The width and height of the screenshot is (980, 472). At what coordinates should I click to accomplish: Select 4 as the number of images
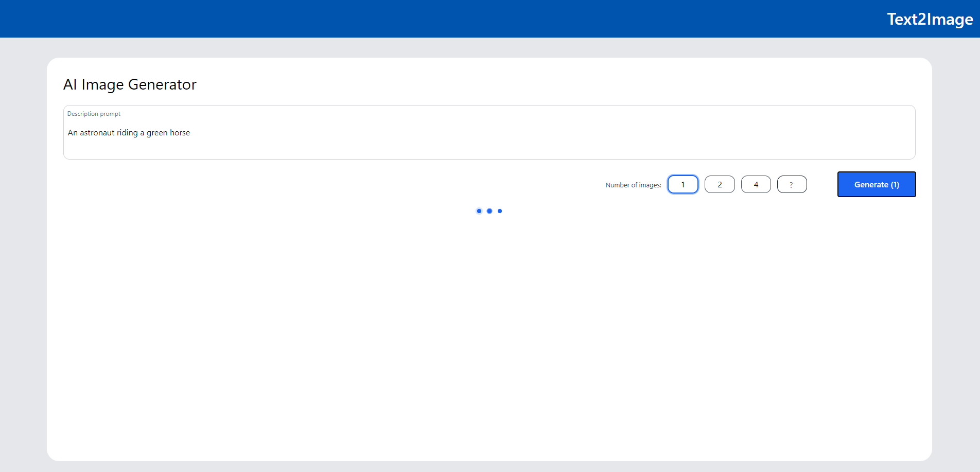pyautogui.click(x=756, y=184)
